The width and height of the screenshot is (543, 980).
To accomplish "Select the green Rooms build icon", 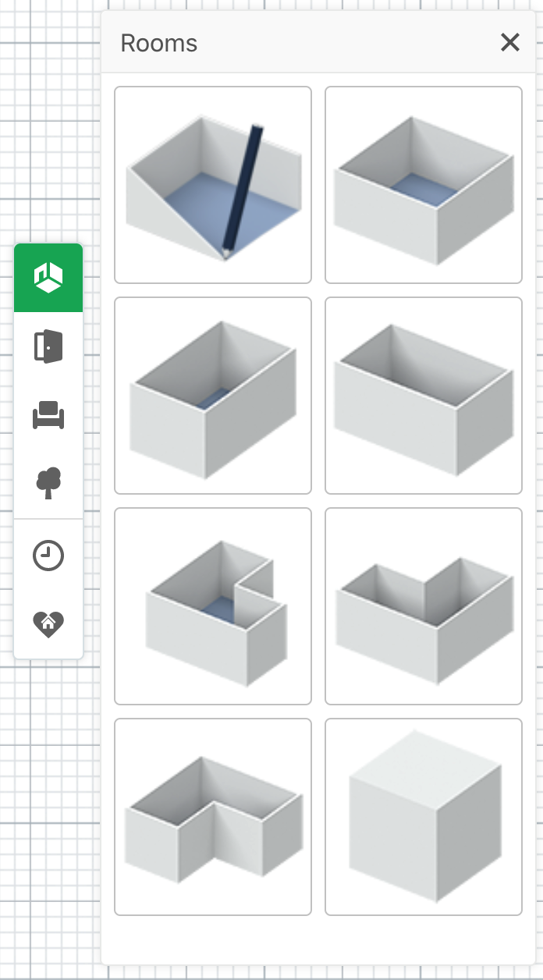I will [x=48, y=278].
